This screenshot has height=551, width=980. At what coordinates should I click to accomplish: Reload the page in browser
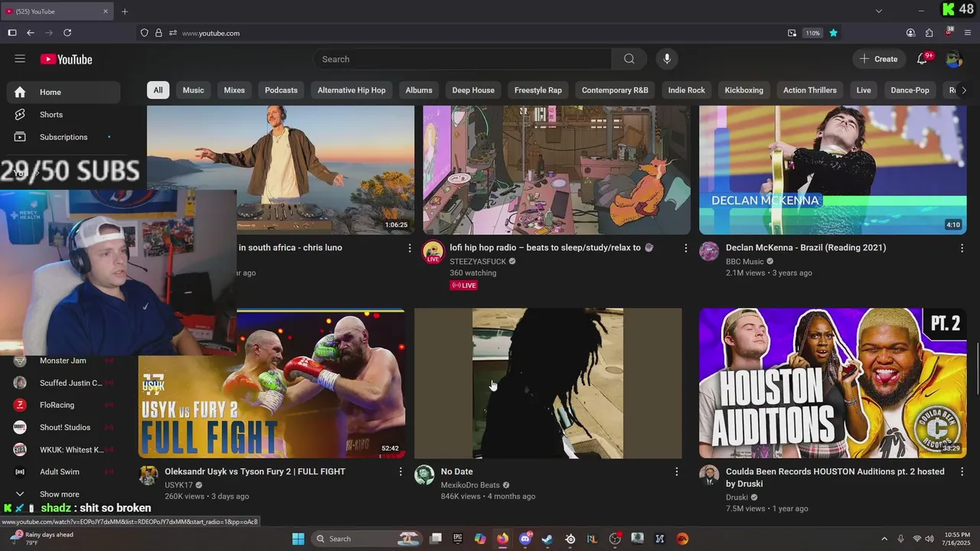tap(67, 33)
